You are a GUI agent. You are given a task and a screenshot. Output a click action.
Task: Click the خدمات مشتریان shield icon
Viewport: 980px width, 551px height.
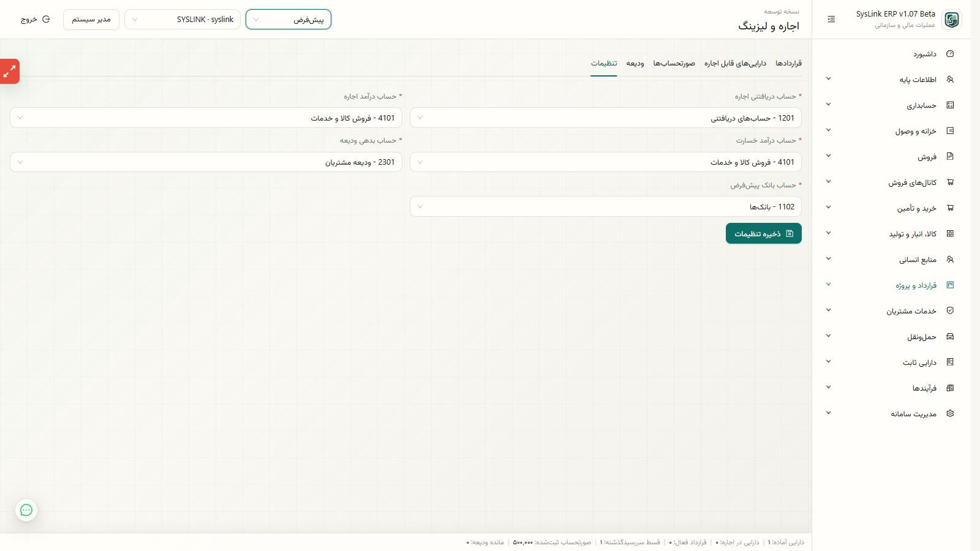[950, 311]
